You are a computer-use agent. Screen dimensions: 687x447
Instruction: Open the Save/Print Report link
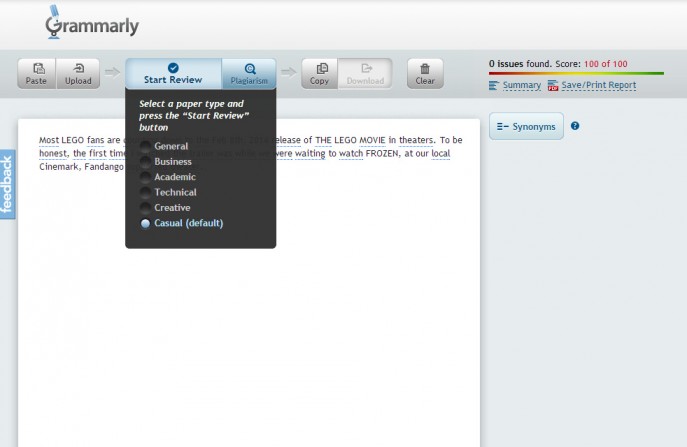pos(598,85)
